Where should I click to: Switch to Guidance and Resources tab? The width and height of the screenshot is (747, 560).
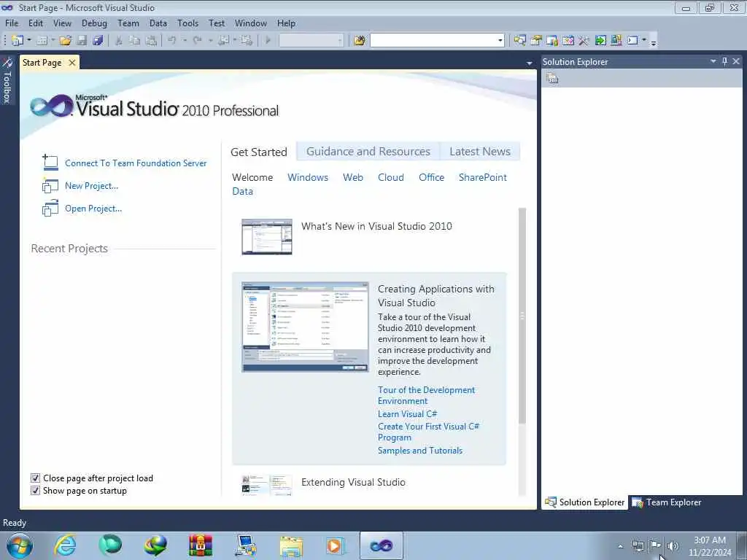pos(368,152)
